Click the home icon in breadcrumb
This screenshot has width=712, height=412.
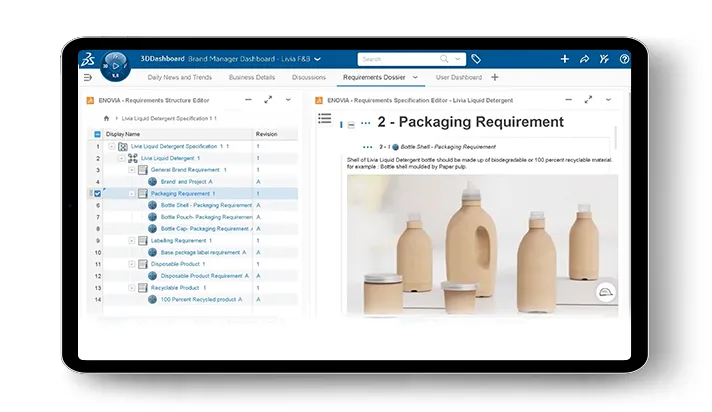pyautogui.click(x=106, y=118)
